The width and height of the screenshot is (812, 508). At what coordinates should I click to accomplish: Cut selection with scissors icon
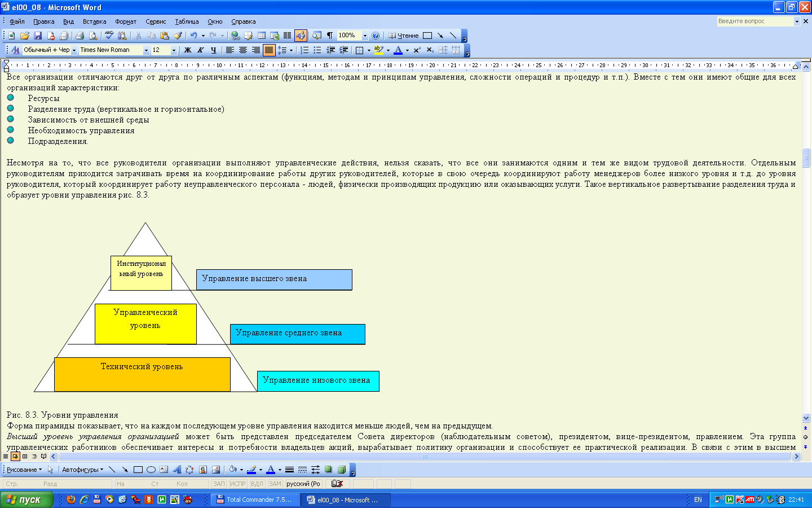(138, 36)
